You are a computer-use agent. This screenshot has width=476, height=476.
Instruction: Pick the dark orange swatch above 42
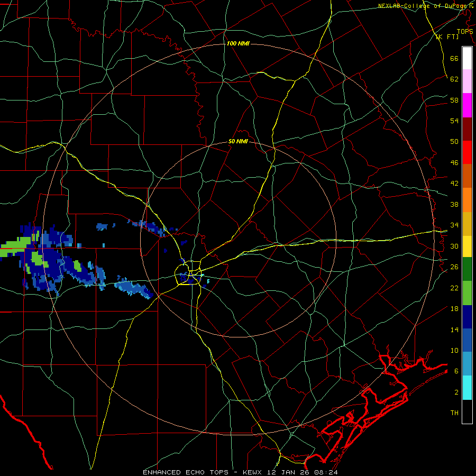[x=467, y=176]
